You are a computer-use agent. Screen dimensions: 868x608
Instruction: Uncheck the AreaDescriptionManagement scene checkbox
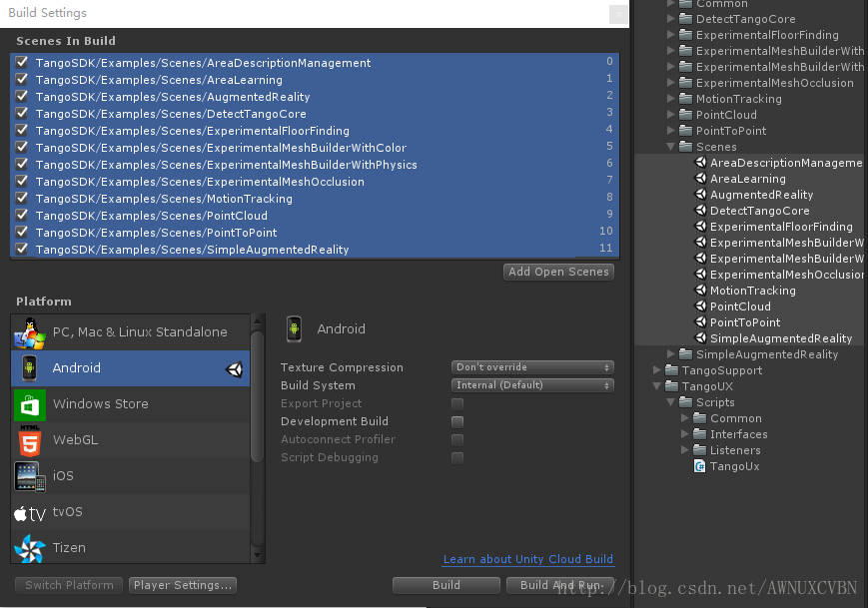pos(22,62)
